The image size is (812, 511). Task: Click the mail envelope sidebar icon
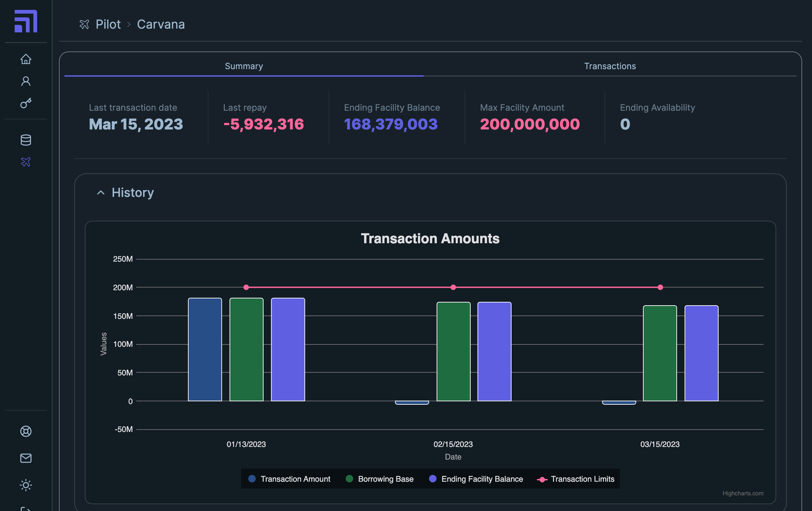pyautogui.click(x=26, y=458)
